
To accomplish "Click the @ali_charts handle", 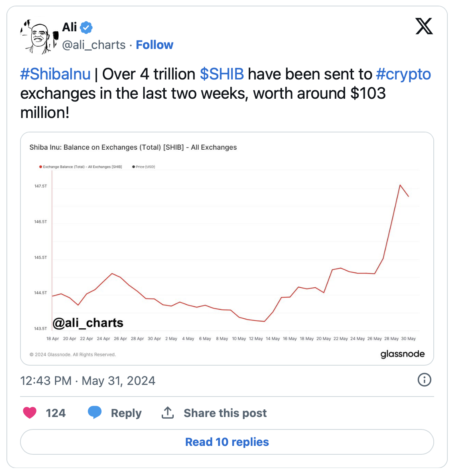I will (94, 45).
